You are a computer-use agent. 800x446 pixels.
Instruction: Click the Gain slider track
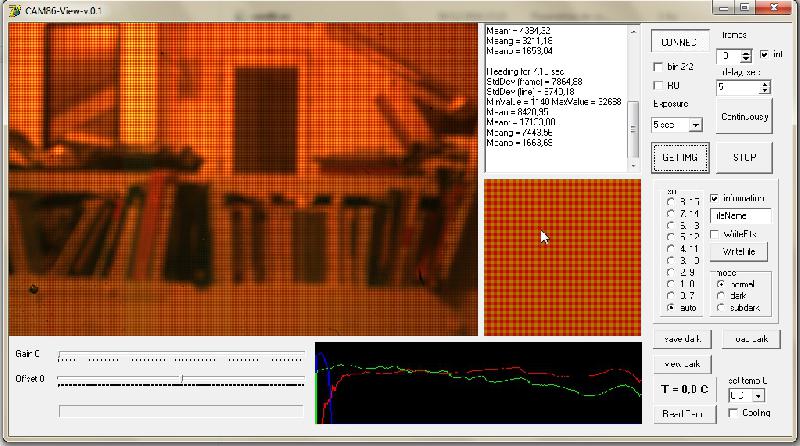(181, 354)
